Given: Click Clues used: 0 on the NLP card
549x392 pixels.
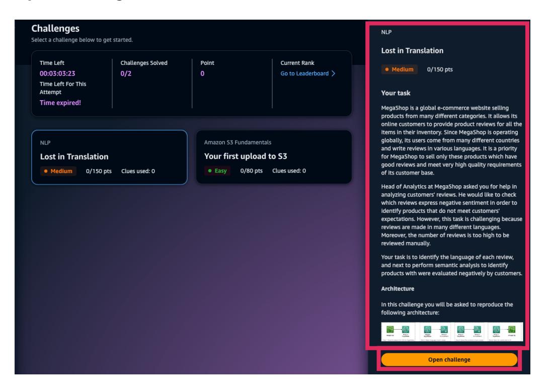Looking at the screenshot, I should [138, 171].
